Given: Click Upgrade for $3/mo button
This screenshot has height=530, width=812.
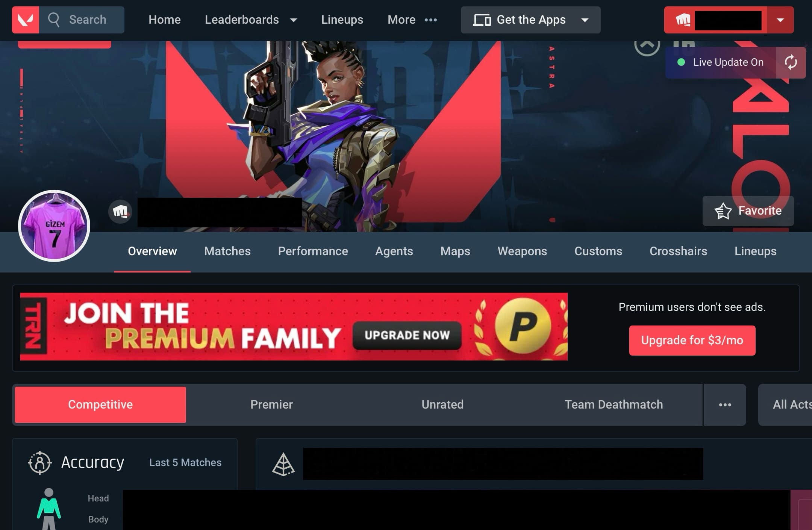Looking at the screenshot, I should pyautogui.click(x=691, y=340).
